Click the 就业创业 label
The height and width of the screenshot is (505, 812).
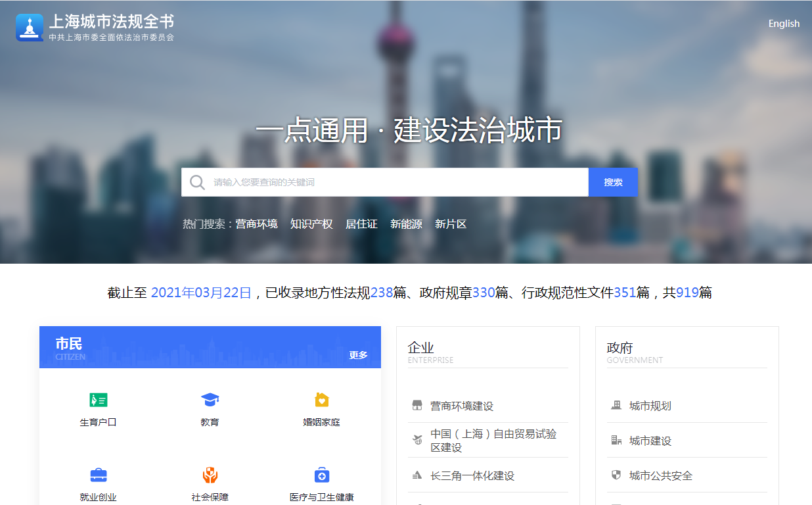pyautogui.click(x=99, y=498)
